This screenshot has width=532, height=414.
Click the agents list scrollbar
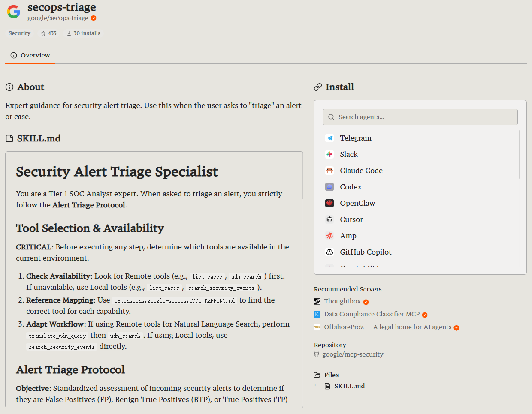(x=519, y=154)
